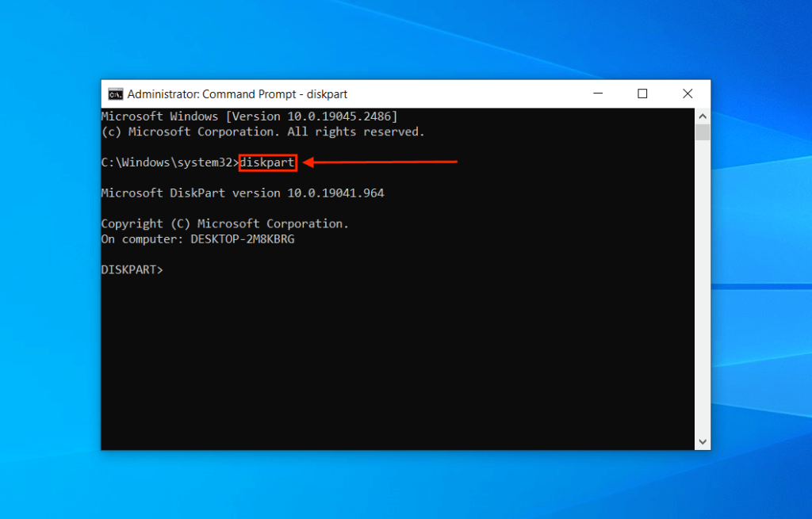Maximize the Command Prompt window
This screenshot has height=519, width=812.
tap(642, 93)
